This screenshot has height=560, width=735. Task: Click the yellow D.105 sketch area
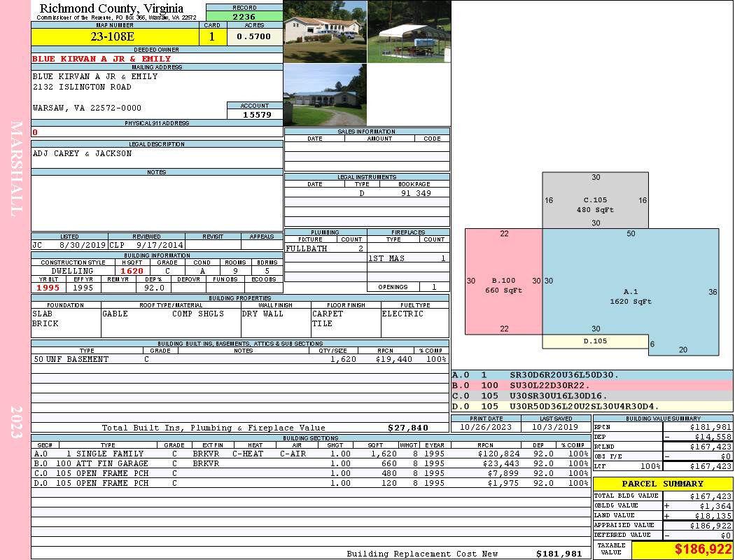595,342
